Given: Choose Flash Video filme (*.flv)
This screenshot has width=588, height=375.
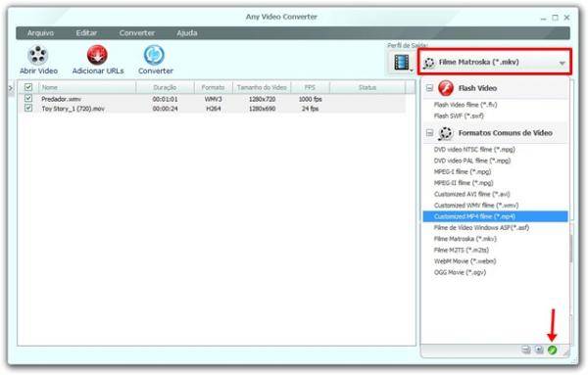Looking at the screenshot, I should pos(465,105).
